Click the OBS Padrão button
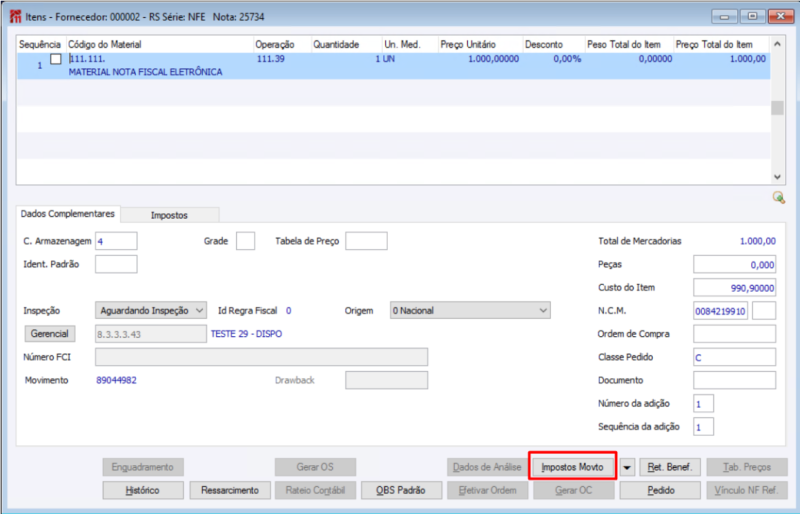Screen dimensions: 800x514 (401, 491)
